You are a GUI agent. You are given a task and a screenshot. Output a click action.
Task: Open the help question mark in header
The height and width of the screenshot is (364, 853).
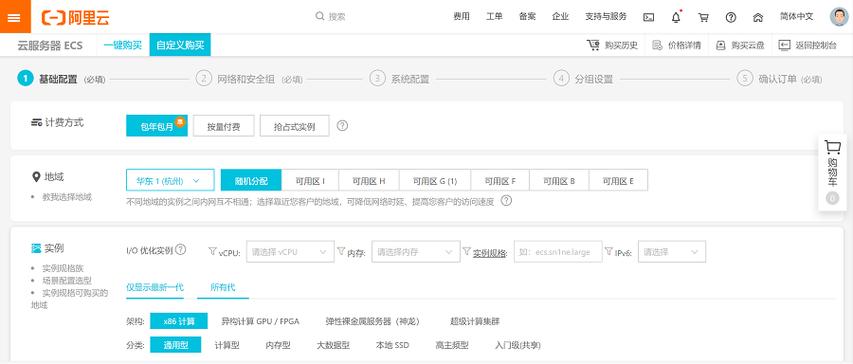[731, 17]
